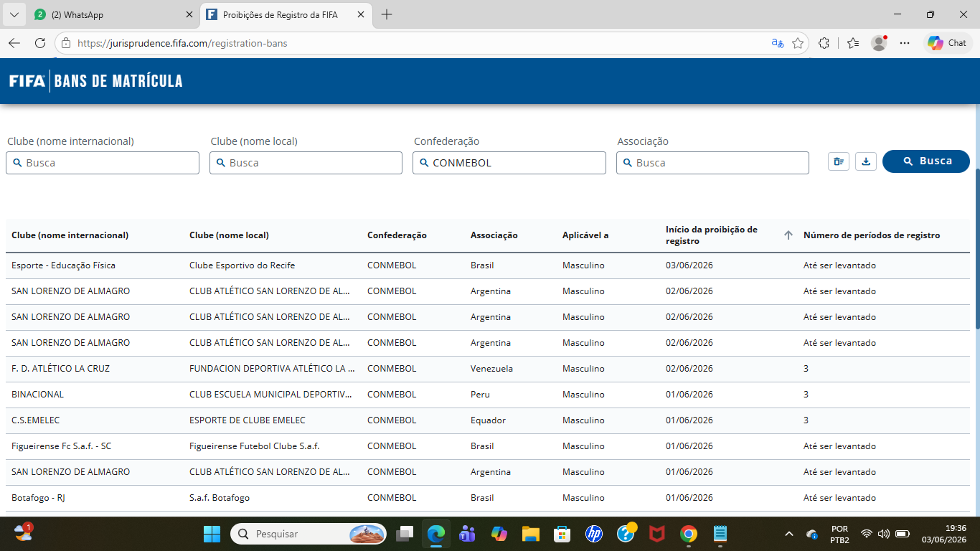Image resolution: width=980 pixels, height=551 pixels.
Task: Open Google Chrome from the taskbar
Action: [689, 534]
